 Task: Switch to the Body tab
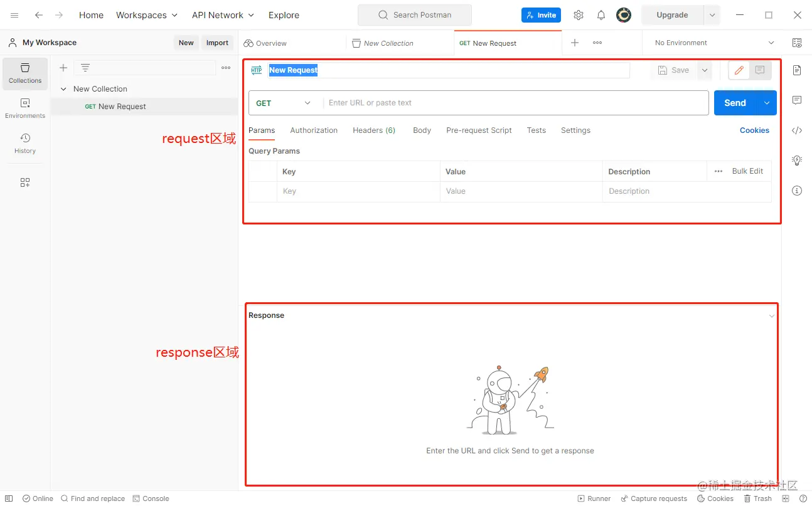(422, 130)
